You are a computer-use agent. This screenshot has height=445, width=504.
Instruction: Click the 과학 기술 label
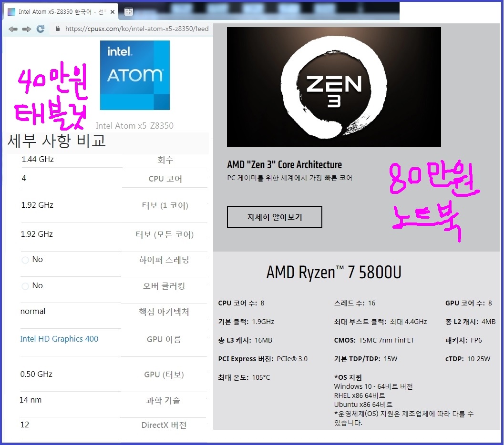coord(163,400)
